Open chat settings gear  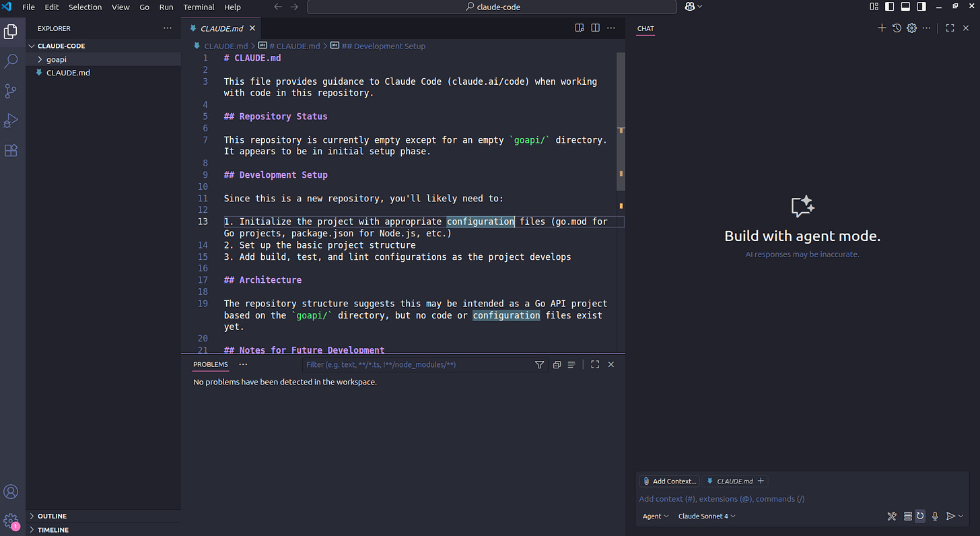point(912,28)
